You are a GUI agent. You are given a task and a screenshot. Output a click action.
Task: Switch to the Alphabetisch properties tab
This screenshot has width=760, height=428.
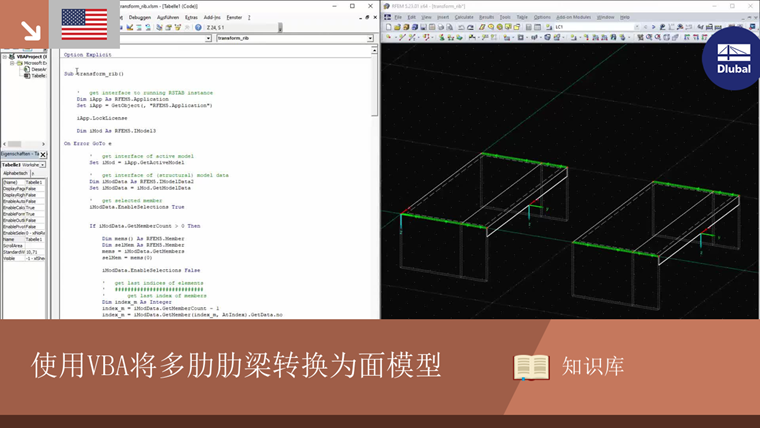tap(16, 173)
